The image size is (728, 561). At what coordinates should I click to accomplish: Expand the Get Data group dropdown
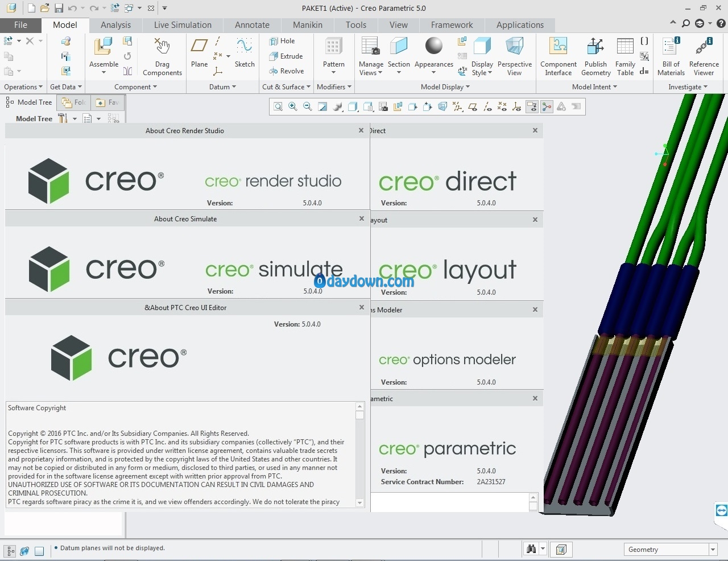click(x=66, y=87)
